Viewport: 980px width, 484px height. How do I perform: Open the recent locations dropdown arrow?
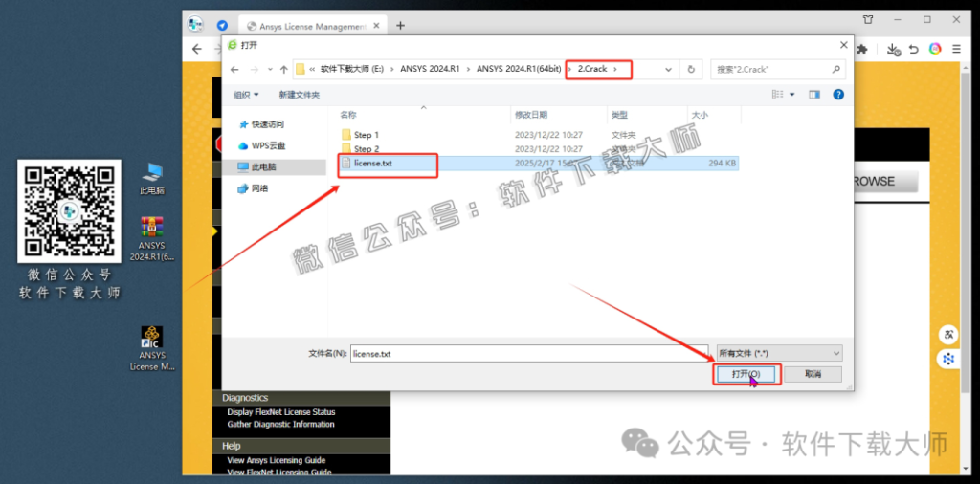[x=270, y=69]
